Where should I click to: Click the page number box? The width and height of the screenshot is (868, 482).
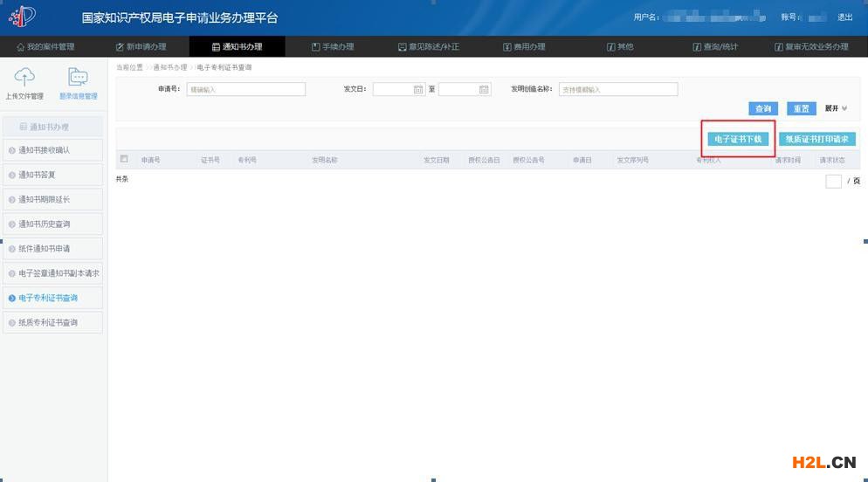(x=833, y=181)
